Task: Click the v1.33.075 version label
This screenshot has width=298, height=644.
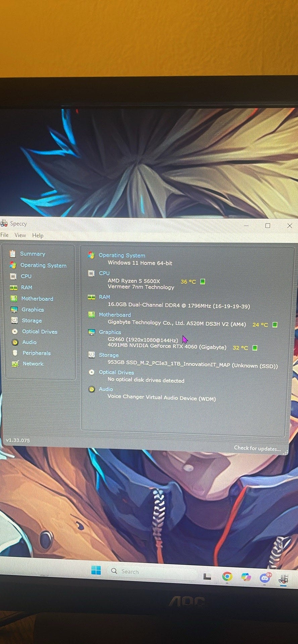Action: (18, 440)
